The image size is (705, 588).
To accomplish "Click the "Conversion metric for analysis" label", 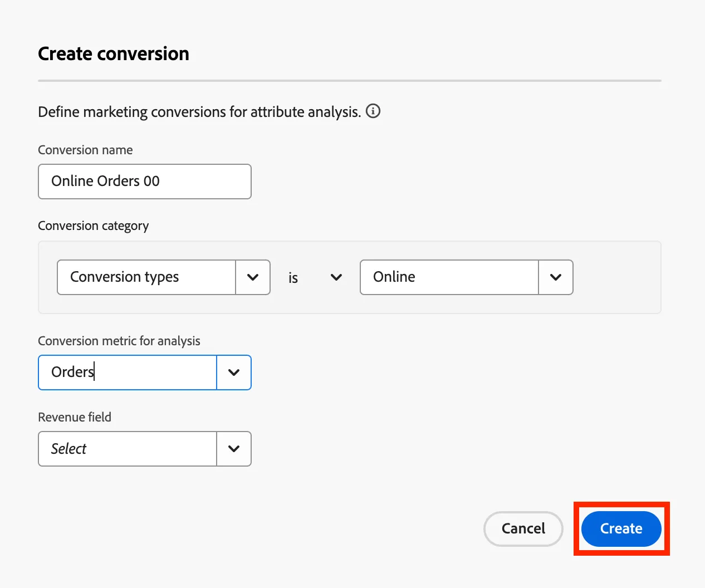I will (x=119, y=341).
